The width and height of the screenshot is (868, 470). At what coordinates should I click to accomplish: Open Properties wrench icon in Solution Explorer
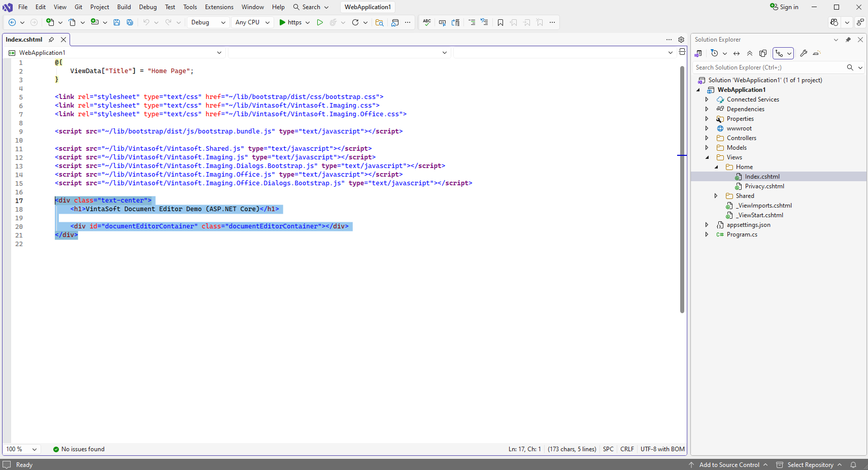pos(804,53)
